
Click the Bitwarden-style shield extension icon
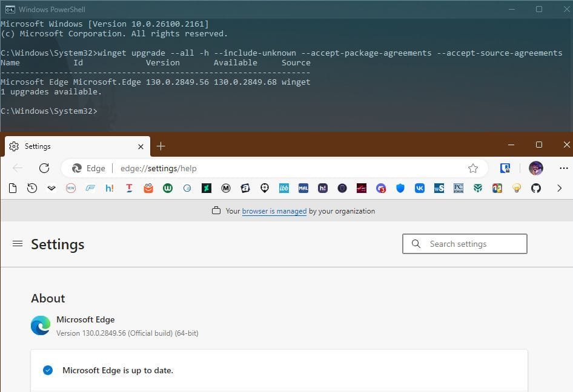click(x=505, y=168)
